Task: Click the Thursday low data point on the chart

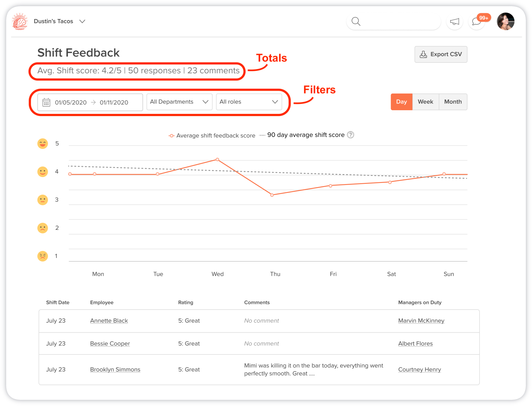Action: point(272,195)
